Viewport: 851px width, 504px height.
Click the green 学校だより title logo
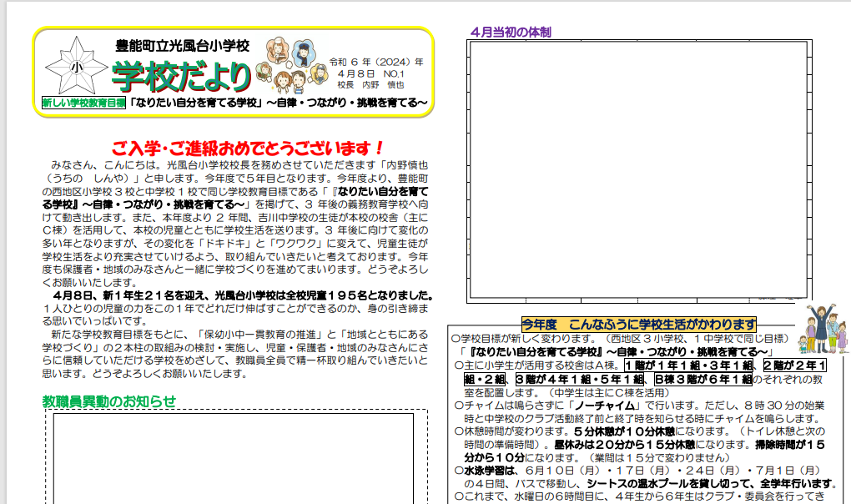tap(182, 78)
